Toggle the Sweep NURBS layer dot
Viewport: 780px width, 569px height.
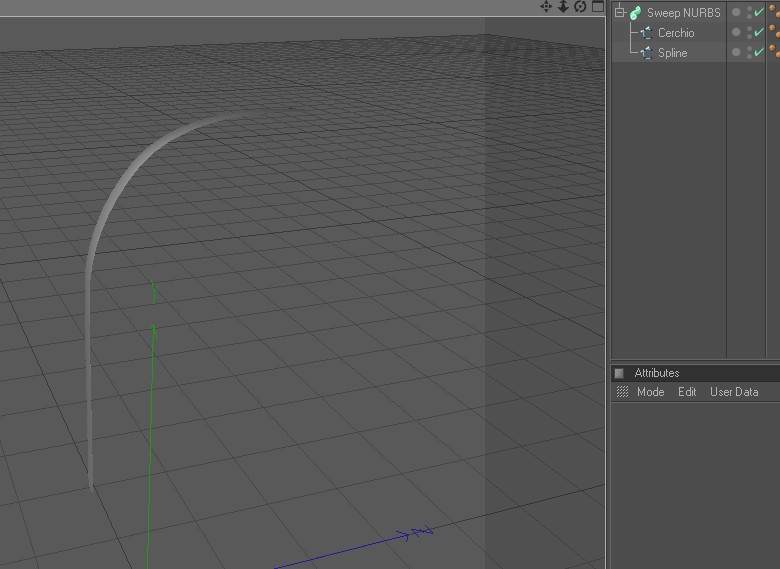(x=736, y=12)
